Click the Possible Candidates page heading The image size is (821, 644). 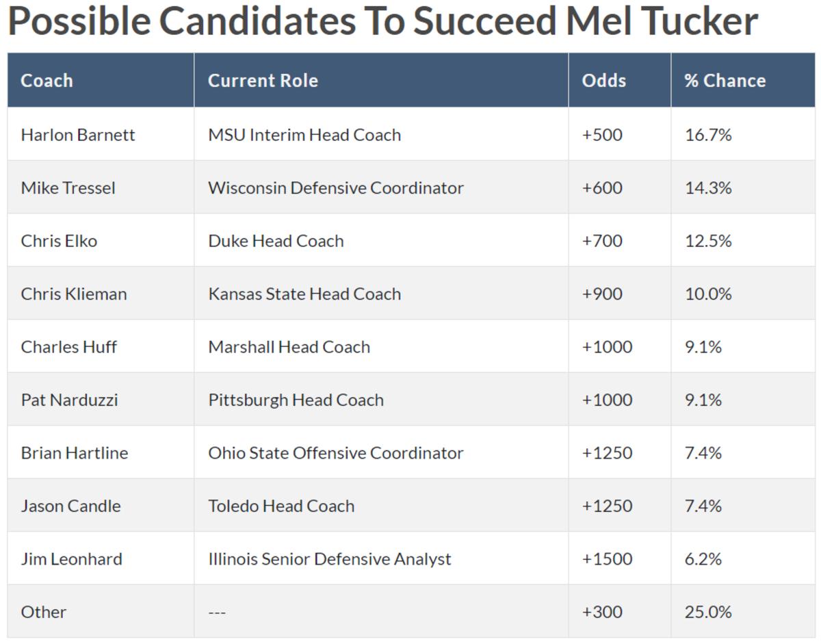point(382,22)
